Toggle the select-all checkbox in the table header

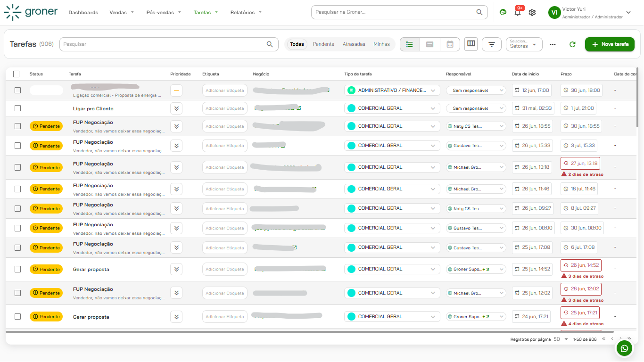pos(17,74)
